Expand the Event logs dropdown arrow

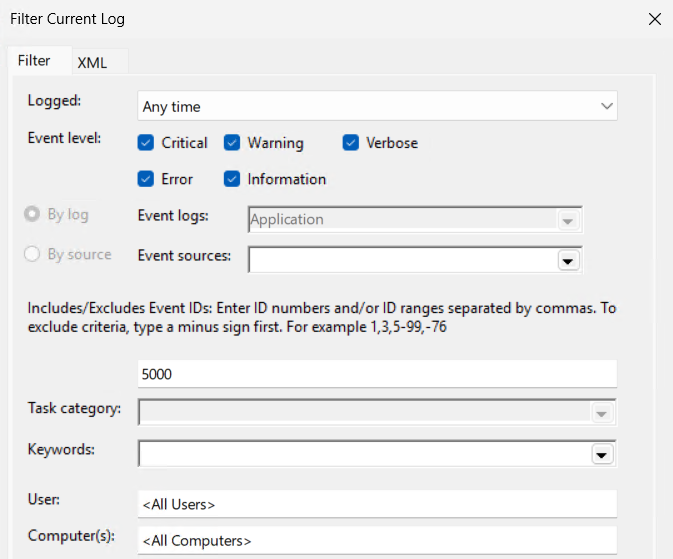pyautogui.click(x=568, y=221)
